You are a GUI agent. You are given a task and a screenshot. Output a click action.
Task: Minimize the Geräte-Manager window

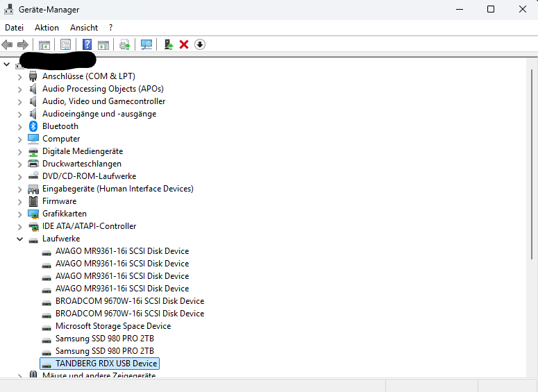[460, 9]
